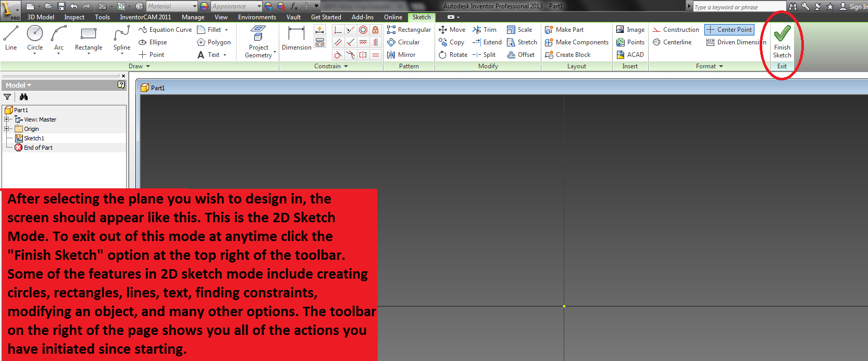Open the Environments tab
Image resolution: width=868 pixels, height=361 pixels.
click(x=257, y=17)
